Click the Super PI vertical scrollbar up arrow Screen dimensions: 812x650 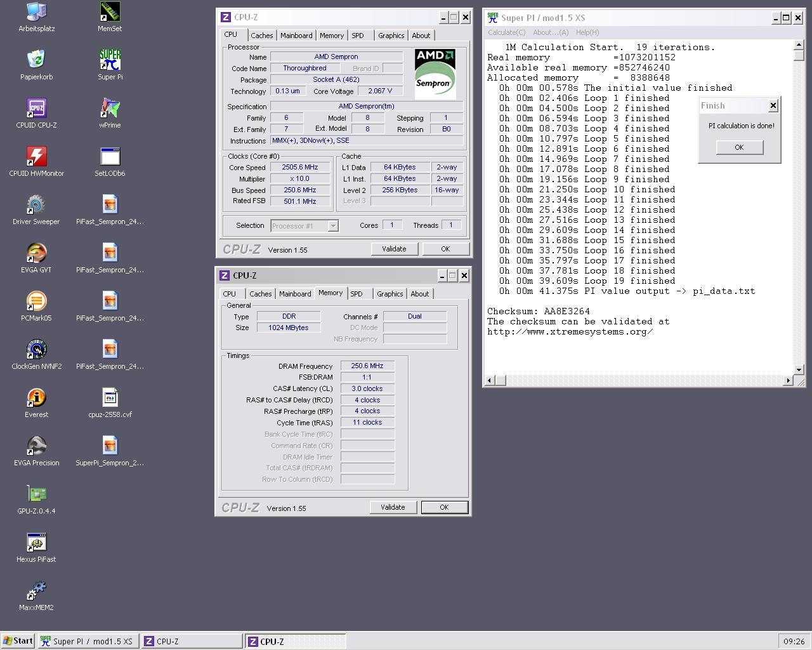(x=799, y=46)
